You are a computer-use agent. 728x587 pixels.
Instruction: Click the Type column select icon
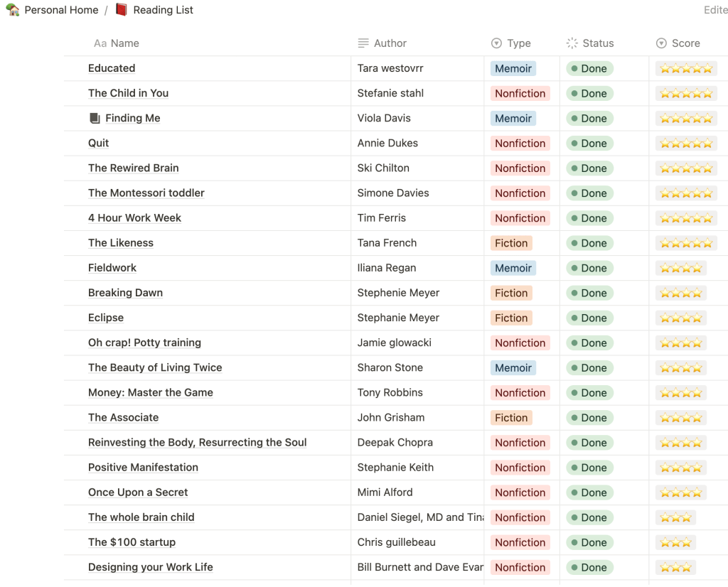(x=496, y=43)
